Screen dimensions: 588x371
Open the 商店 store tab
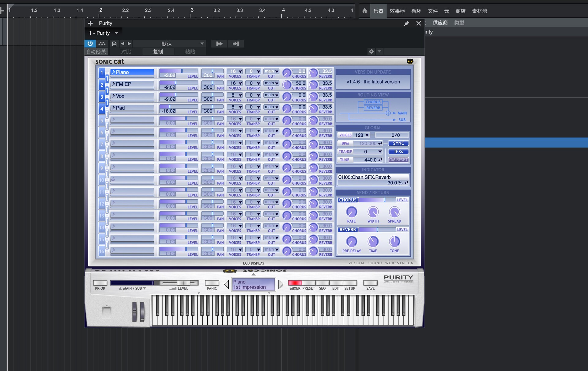[x=461, y=11]
